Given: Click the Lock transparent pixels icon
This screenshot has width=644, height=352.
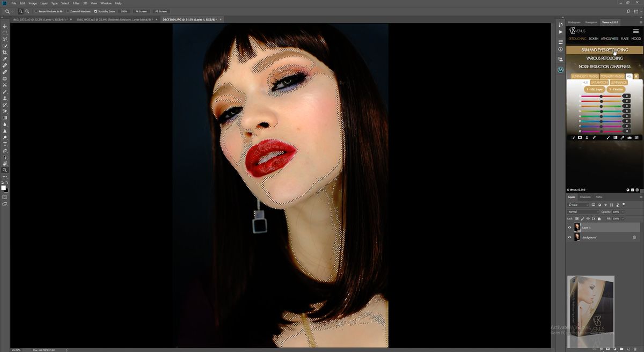Looking at the screenshot, I should click(x=577, y=218).
